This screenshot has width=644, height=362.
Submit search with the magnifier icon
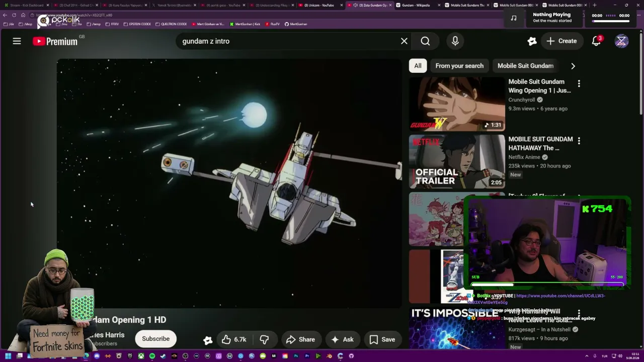coord(425,41)
